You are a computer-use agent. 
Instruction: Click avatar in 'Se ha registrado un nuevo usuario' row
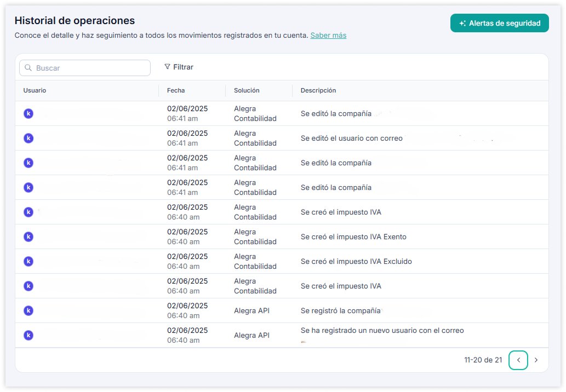28,336
